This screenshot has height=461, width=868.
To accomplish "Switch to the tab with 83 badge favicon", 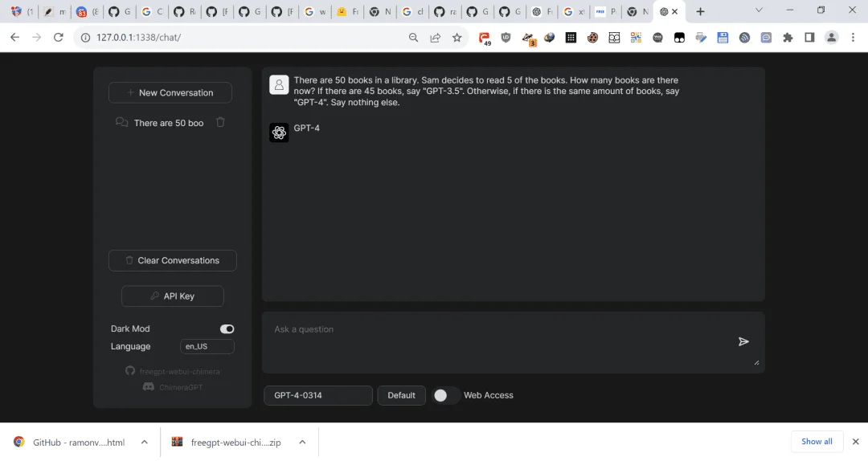I will (86, 11).
